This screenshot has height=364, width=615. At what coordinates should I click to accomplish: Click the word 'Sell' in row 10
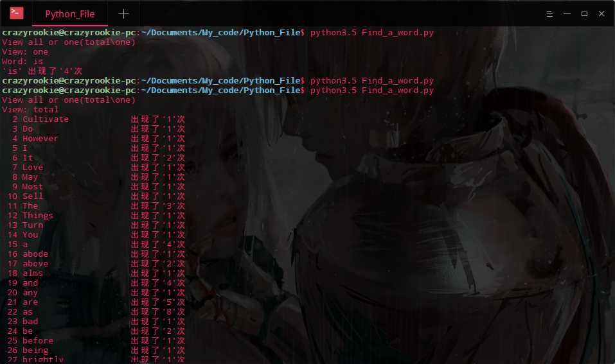coord(33,196)
